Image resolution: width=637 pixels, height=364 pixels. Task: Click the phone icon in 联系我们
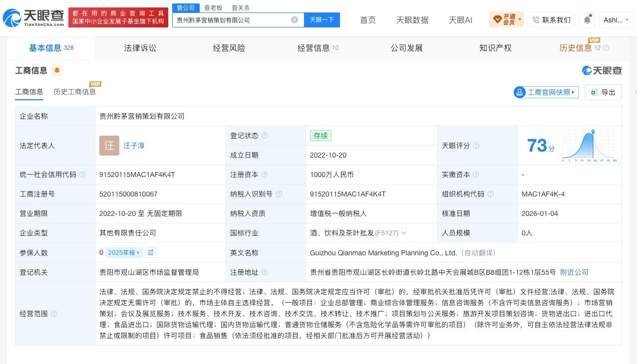536,20
